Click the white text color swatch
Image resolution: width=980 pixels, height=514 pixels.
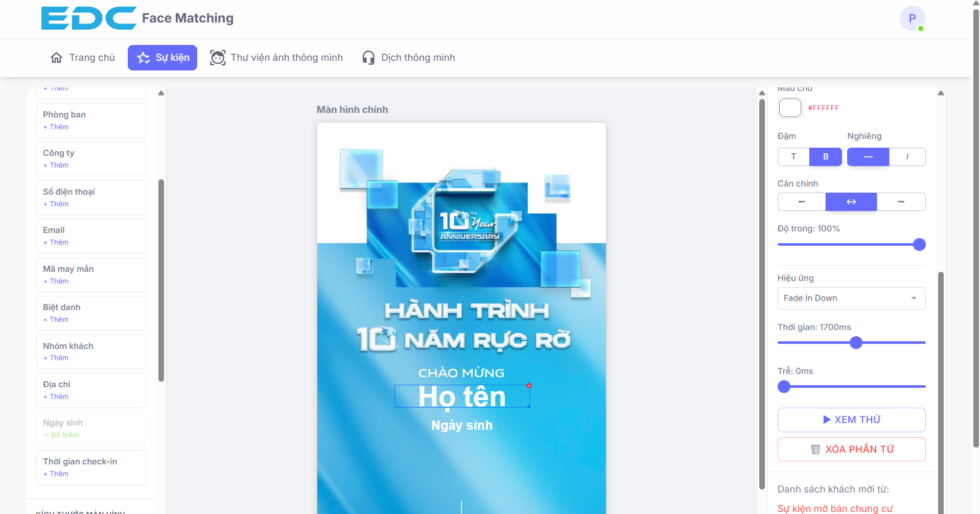(x=790, y=108)
